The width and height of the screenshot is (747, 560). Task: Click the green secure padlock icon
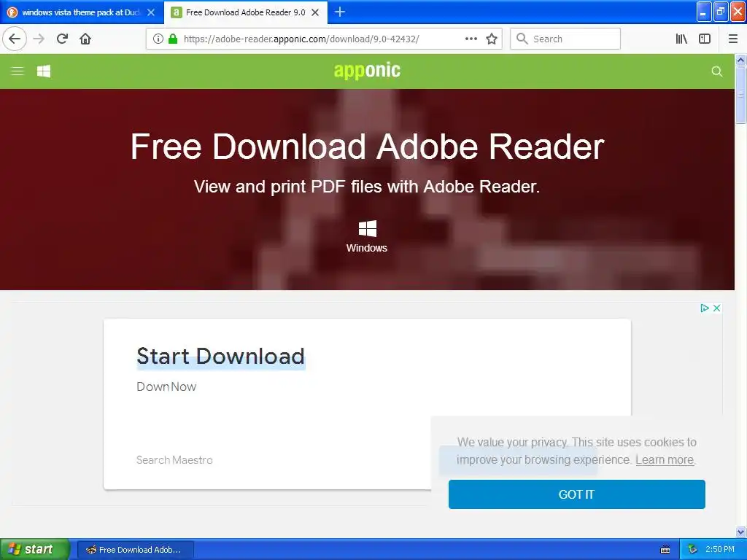coord(173,39)
